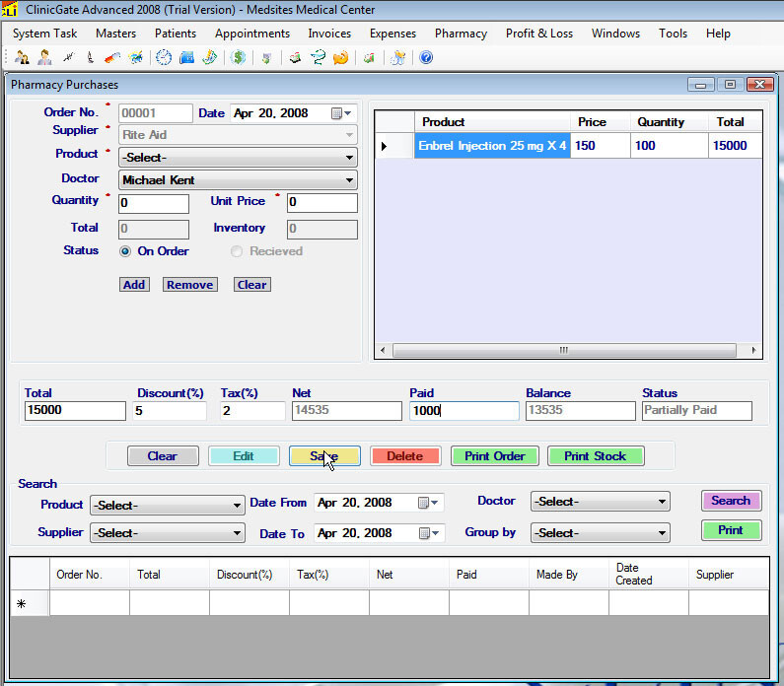This screenshot has width=784, height=686.
Task: Click the Discount(%) input field
Action: pyautogui.click(x=170, y=411)
